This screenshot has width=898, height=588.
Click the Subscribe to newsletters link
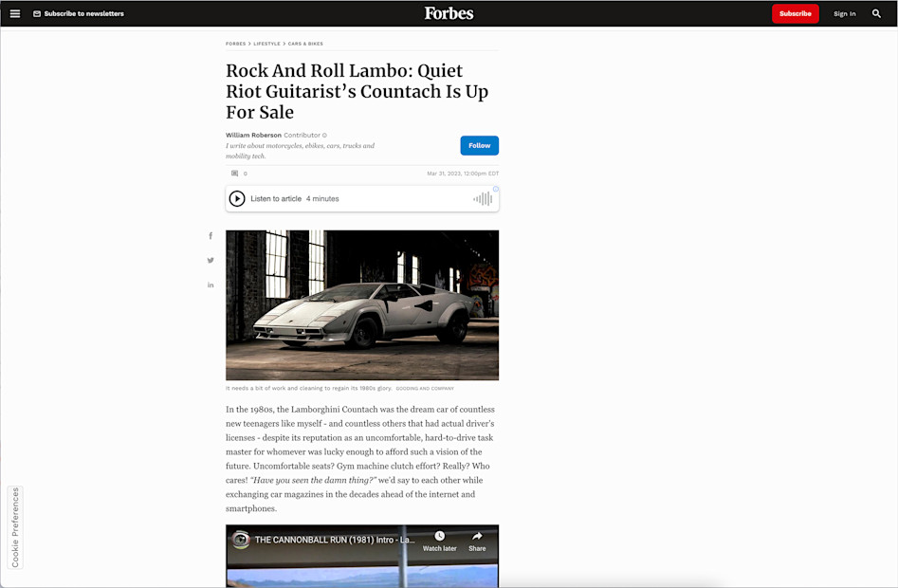coord(79,13)
